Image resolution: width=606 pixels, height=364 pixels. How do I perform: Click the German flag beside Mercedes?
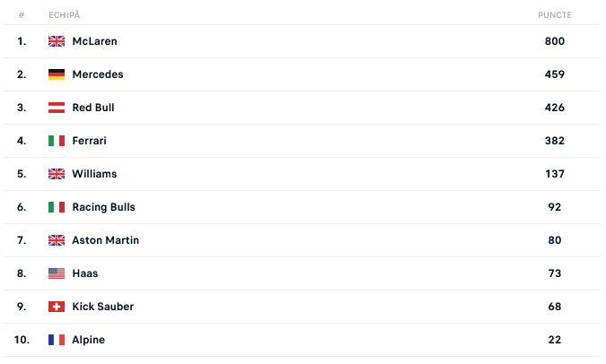pos(57,74)
